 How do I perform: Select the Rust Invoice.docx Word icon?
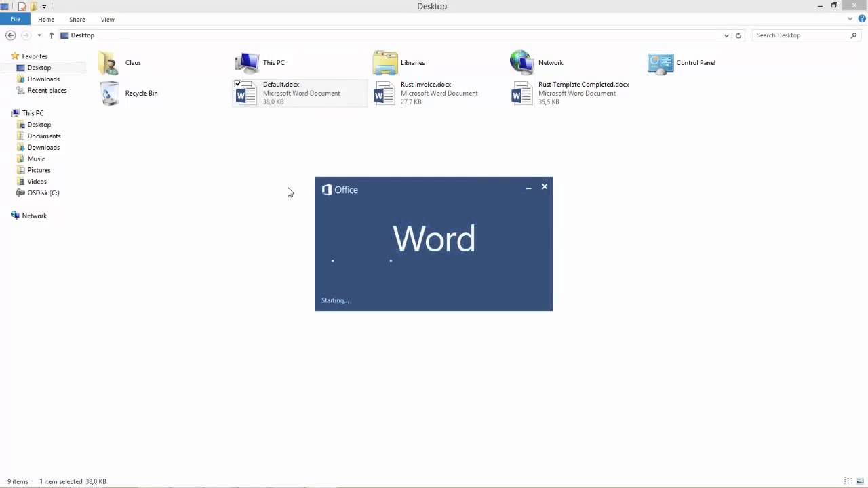pyautogui.click(x=384, y=93)
